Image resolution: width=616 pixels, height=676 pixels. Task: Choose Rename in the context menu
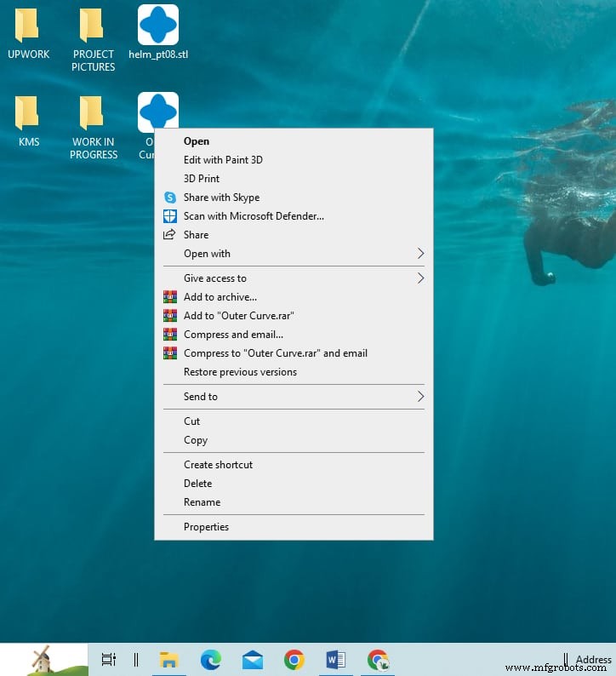coord(294,502)
